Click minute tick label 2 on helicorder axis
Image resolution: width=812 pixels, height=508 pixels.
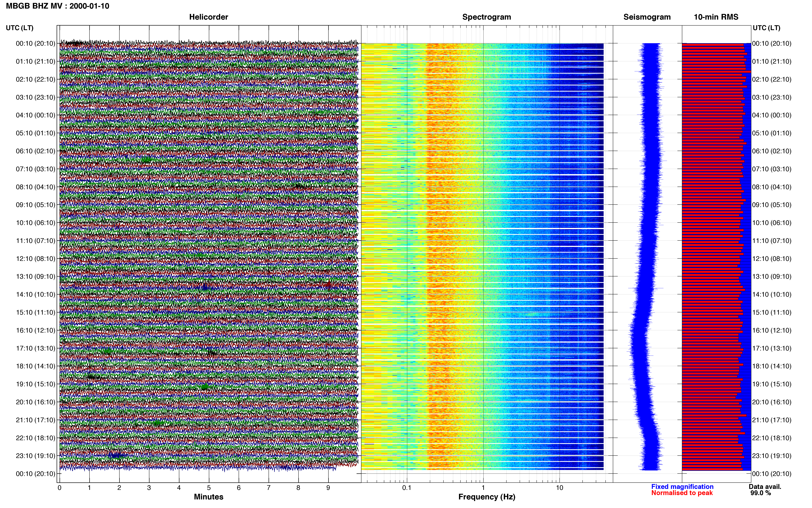point(119,488)
